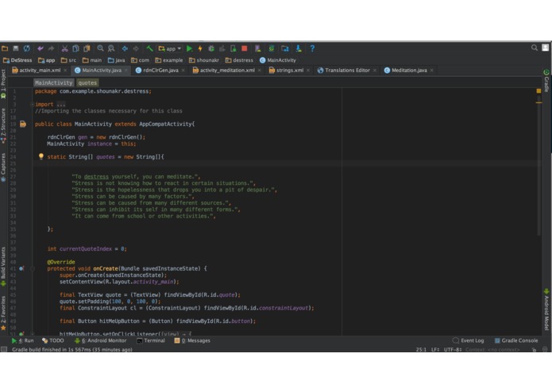Open the Android Monitor panel
Screen dimensions: 552x392
tap(100, 340)
